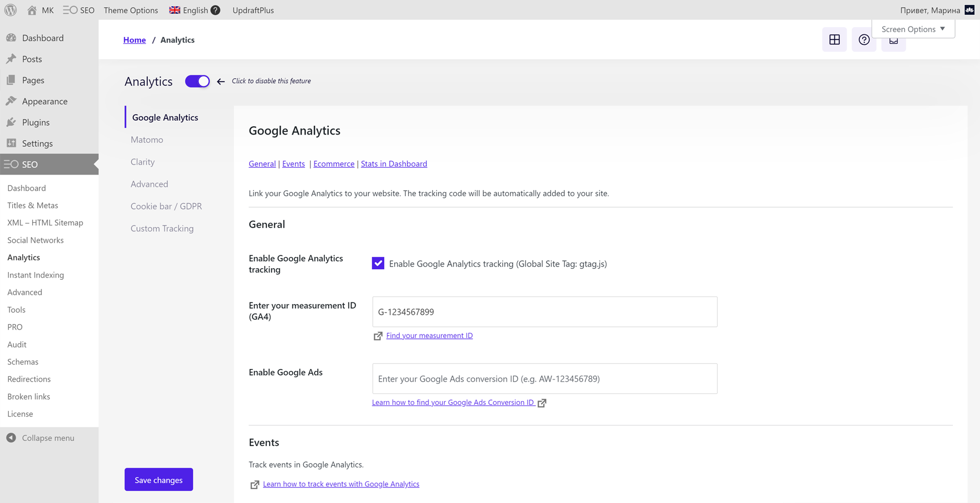Click external link icon beside track events link
The height and width of the screenshot is (503, 980).
[x=255, y=485]
